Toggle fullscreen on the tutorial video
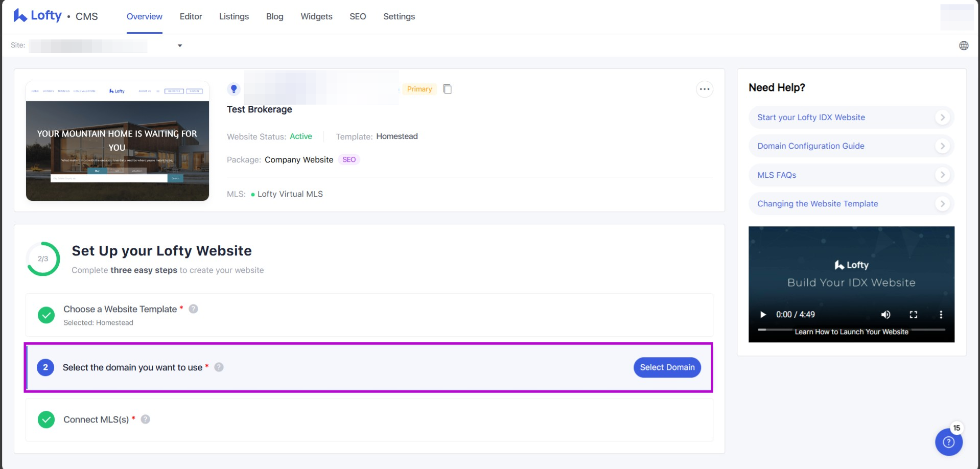The height and width of the screenshot is (469, 980). 913,315
